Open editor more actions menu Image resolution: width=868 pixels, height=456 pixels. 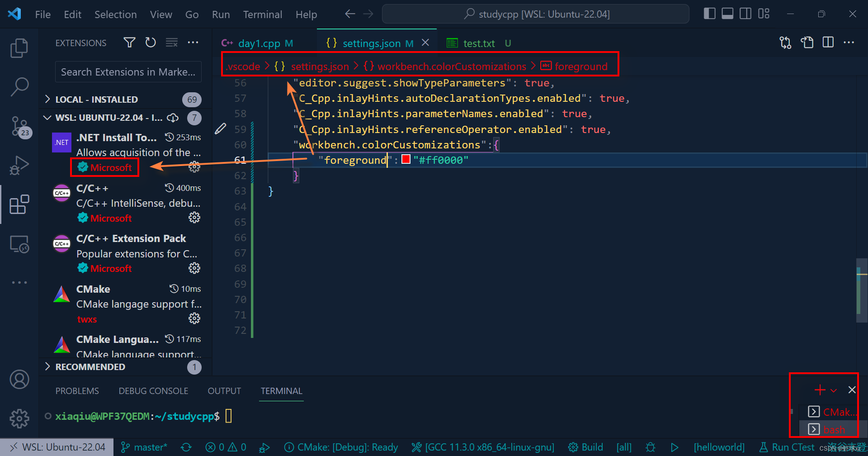click(x=849, y=43)
